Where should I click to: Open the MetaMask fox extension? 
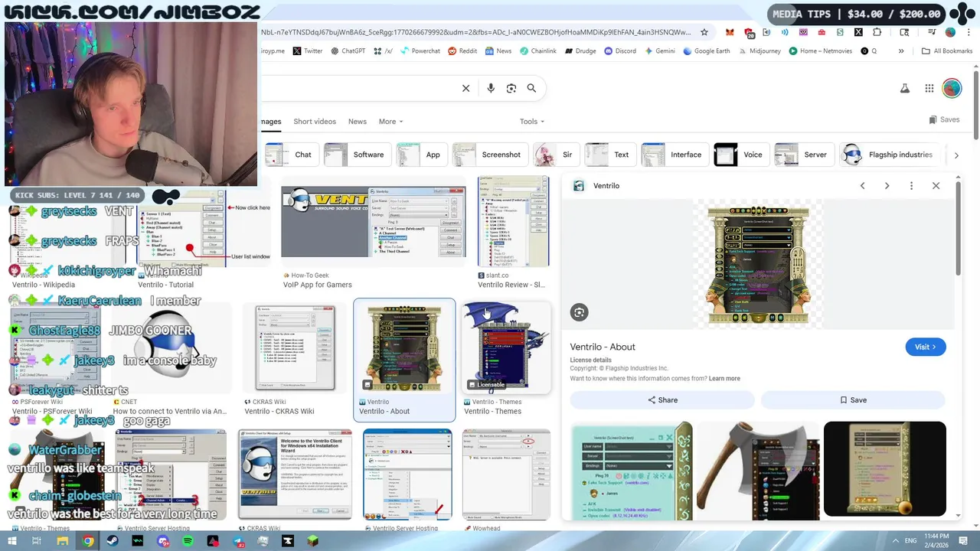[x=730, y=32]
